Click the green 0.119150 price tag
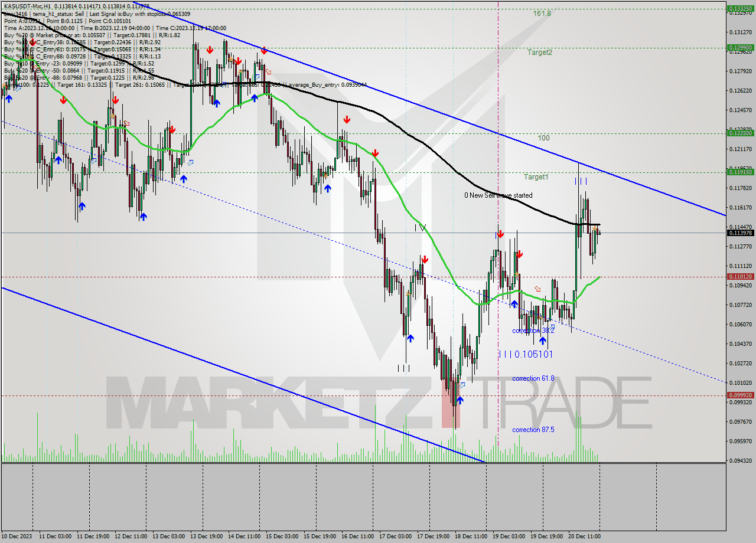This screenshot has height=543, width=756. [x=740, y=172]
